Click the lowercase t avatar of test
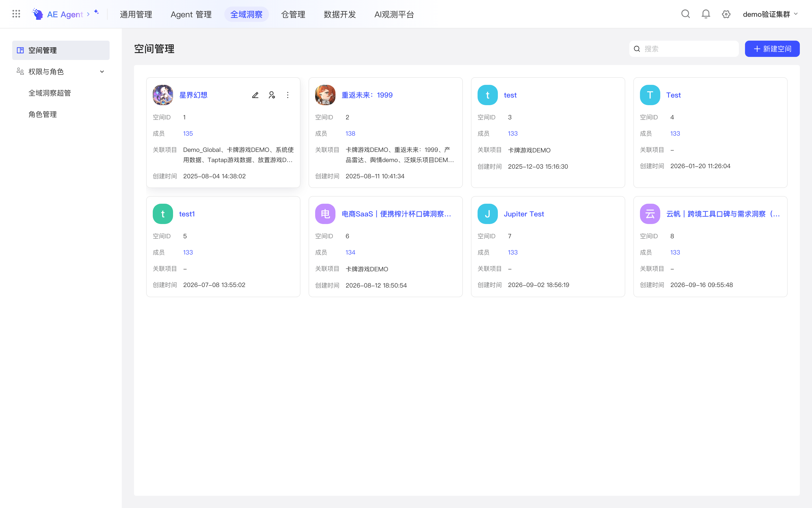 click(487, 95)
